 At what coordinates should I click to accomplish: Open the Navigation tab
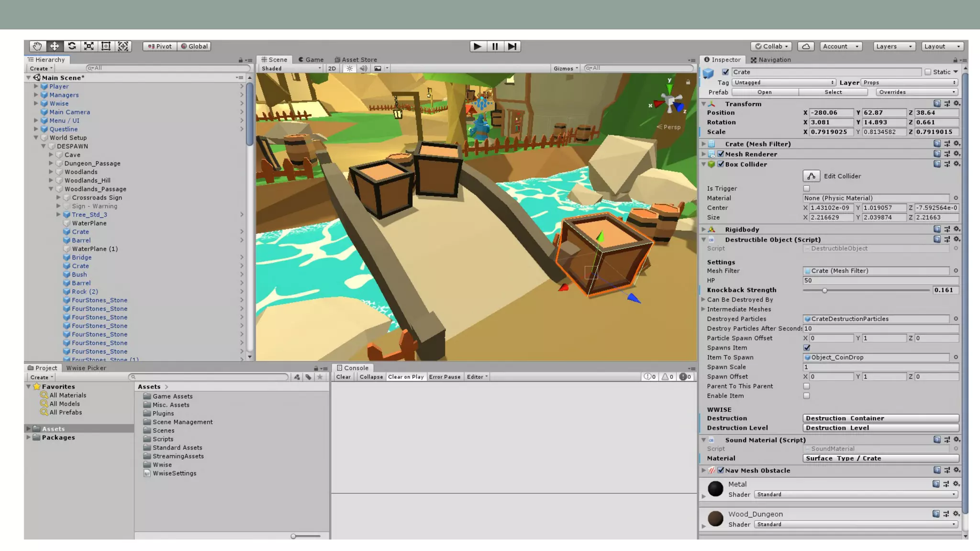tap(770, 60)
